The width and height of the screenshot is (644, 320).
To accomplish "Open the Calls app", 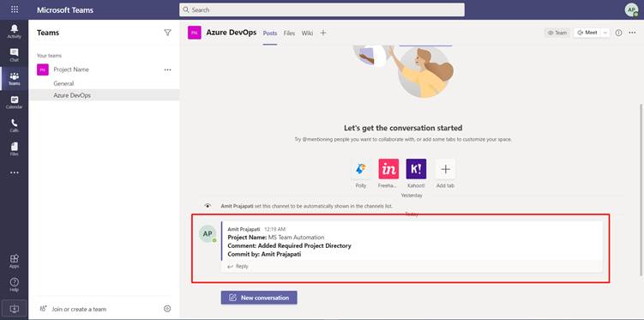I will [15, 126].
